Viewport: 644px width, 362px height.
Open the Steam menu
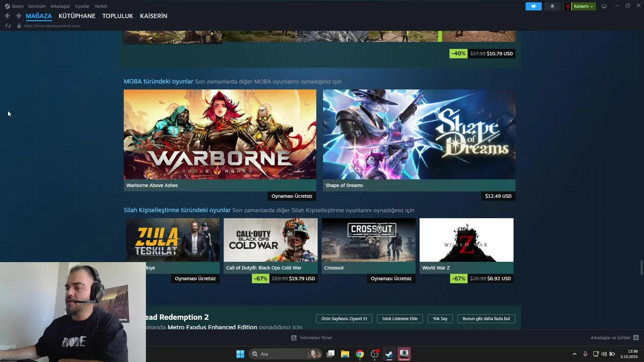point(18,6)
